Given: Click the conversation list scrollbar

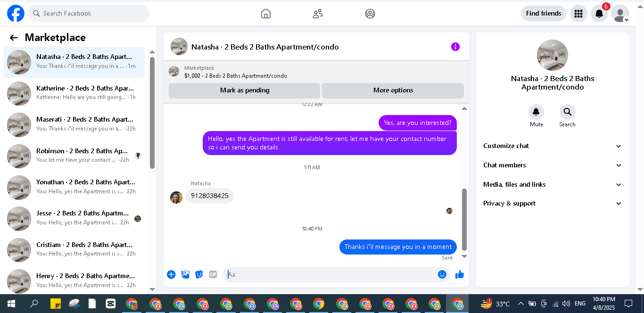Looking at the screenshot, I should [152, 112].
